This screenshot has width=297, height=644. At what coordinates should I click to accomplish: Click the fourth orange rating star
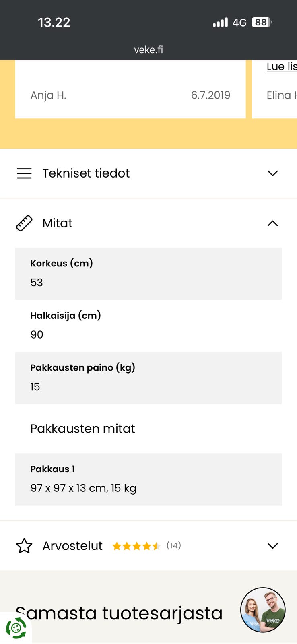click(147, 546)
